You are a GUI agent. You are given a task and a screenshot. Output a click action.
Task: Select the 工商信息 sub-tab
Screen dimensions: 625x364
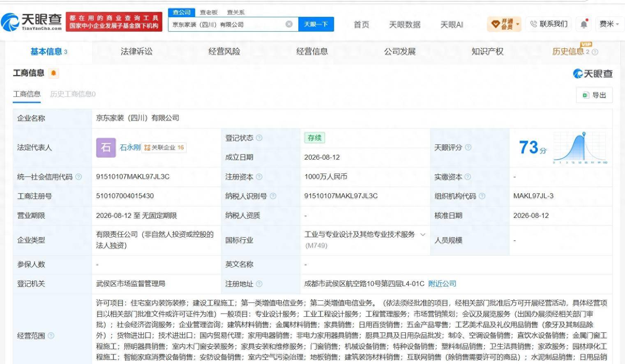pyautogui.click(x=27, y=94)
